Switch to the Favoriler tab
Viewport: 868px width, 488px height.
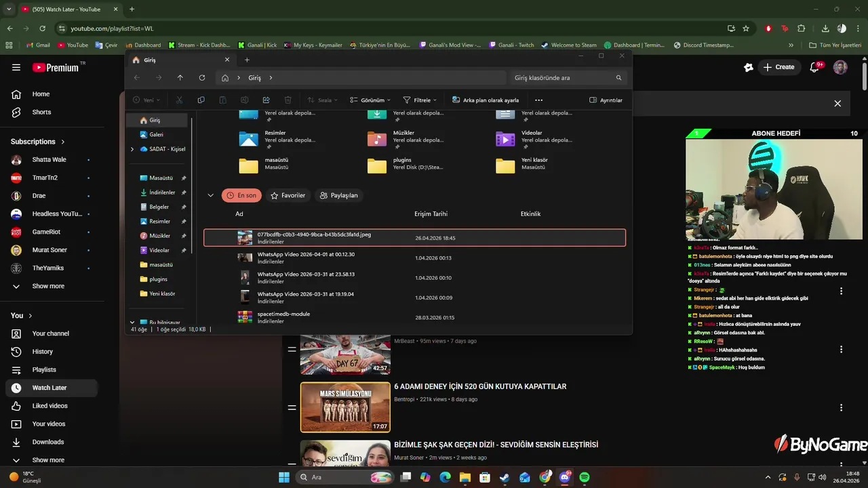click(x=288, y=195)
